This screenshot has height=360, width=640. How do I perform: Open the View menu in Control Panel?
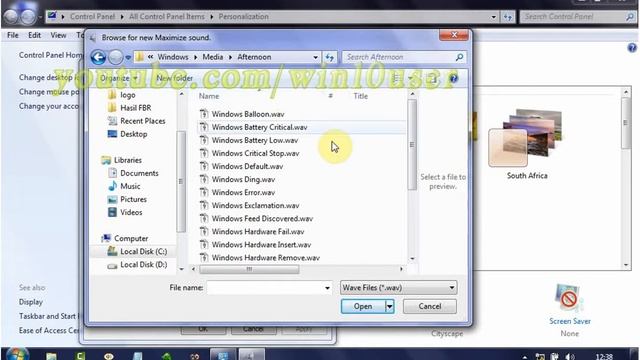[58, 35]
